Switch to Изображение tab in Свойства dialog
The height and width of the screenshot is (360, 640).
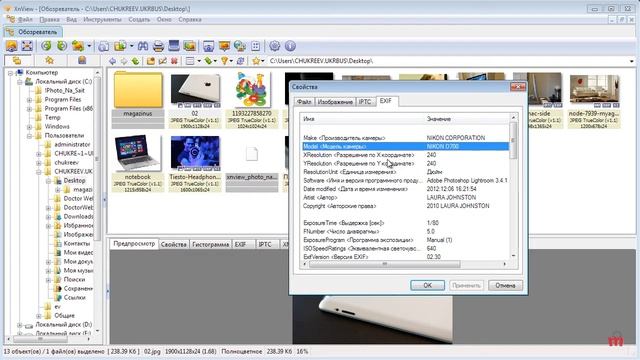(335, 102)
